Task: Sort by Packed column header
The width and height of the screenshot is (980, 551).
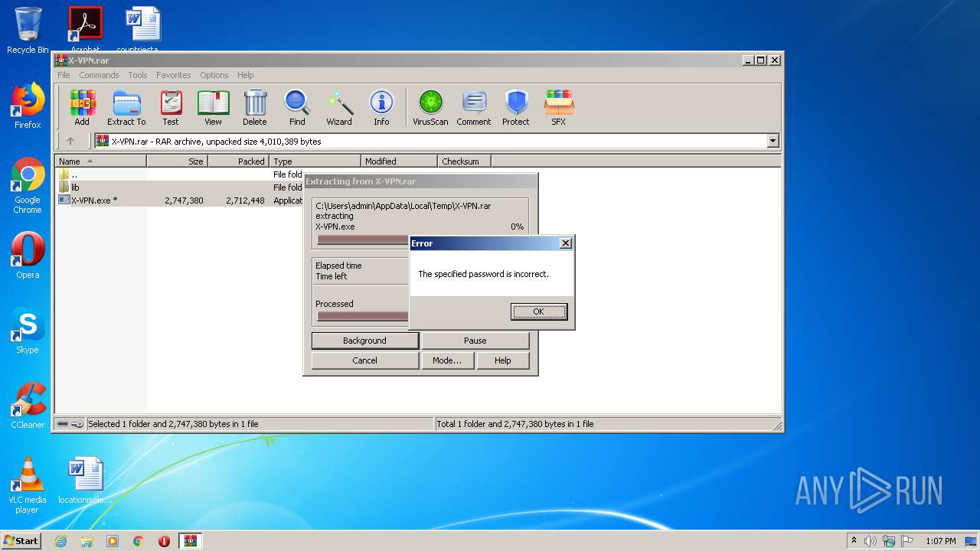Action: pyautogui.click(x=238, y=161)
